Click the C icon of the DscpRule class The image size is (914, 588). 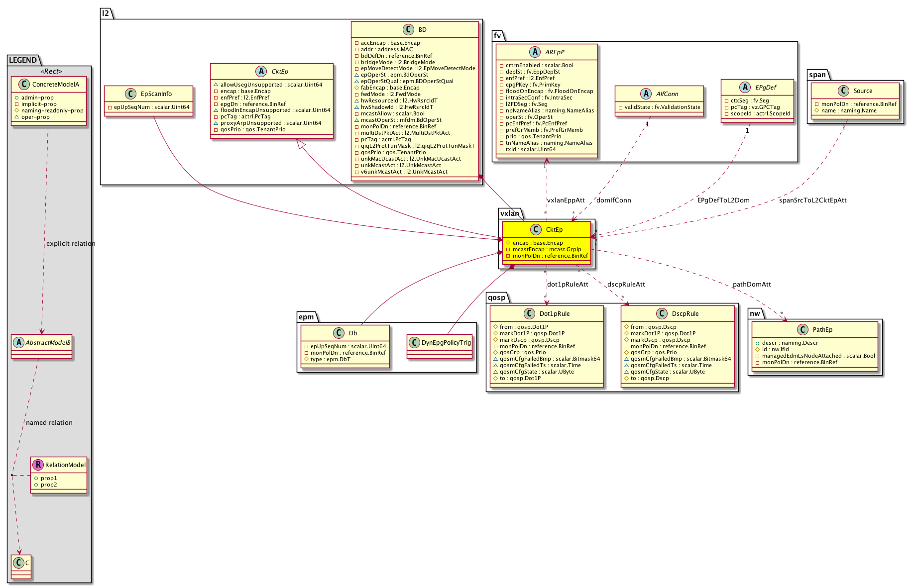662,313
